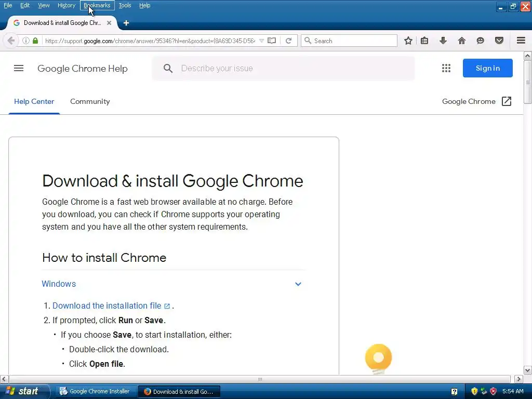Show site information icon
Image resolution: width=532 pixels, height=399 pixels.
[x=26, y=41]
